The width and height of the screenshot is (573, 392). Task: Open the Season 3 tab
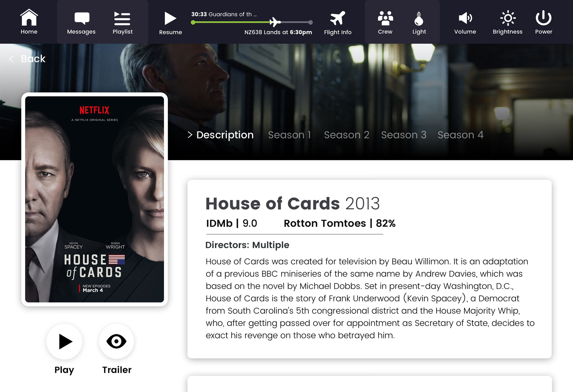click(404, 135)
